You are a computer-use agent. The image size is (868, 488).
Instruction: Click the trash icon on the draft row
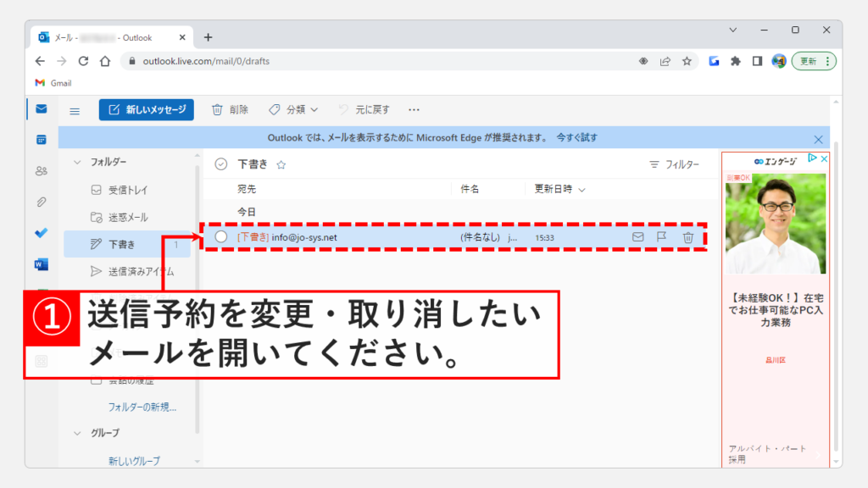tap(688, 237)
